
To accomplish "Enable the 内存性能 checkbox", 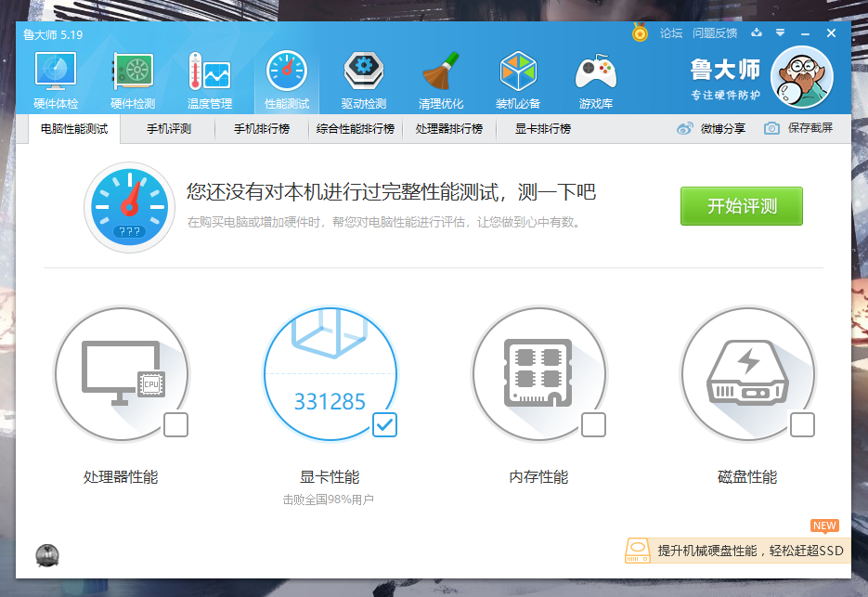I will pyautogui.click(x=593, y=424).
